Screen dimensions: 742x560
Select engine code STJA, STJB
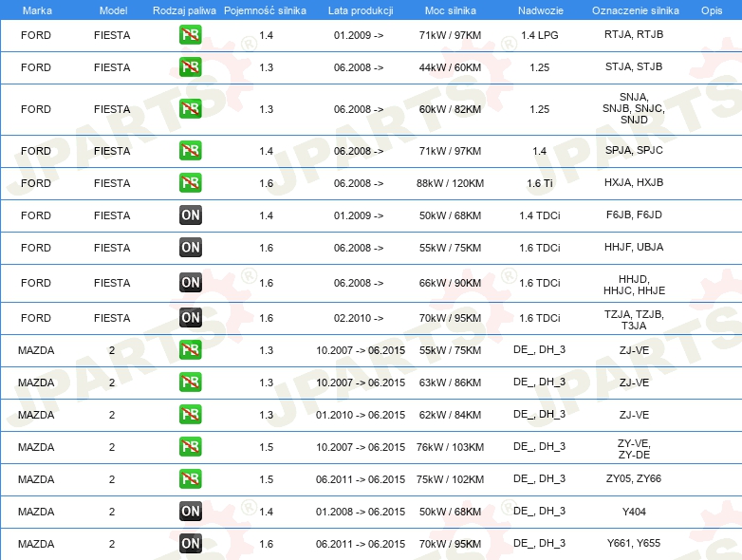[x=634, y=66]
